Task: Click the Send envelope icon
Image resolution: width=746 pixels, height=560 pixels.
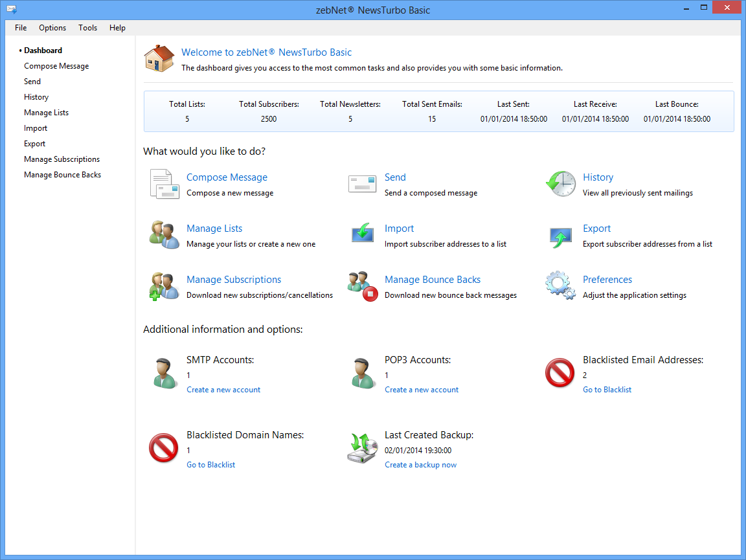Action: click(x=362, y=184)
